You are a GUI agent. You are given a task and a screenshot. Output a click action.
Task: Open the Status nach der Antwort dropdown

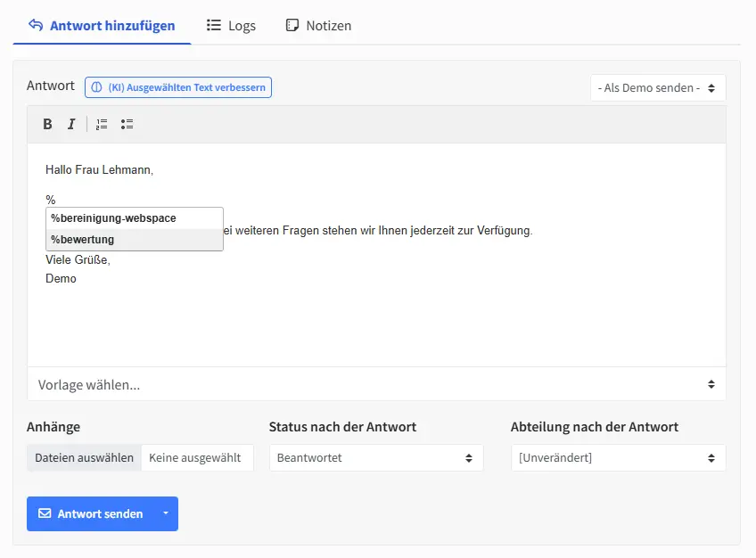[376, 458]
